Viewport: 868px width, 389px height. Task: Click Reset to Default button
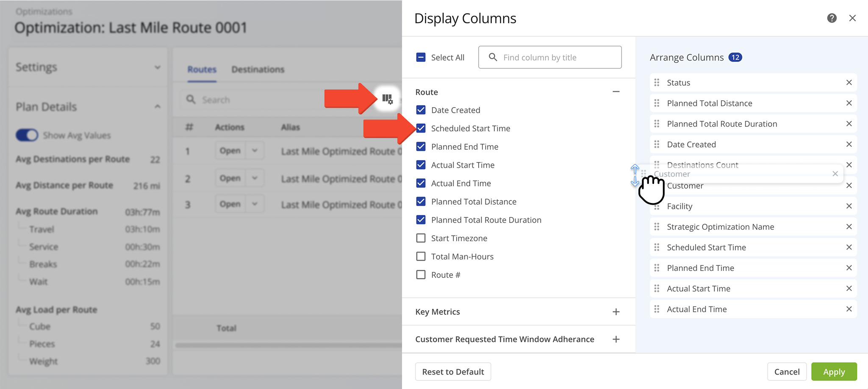coord(453,372)
